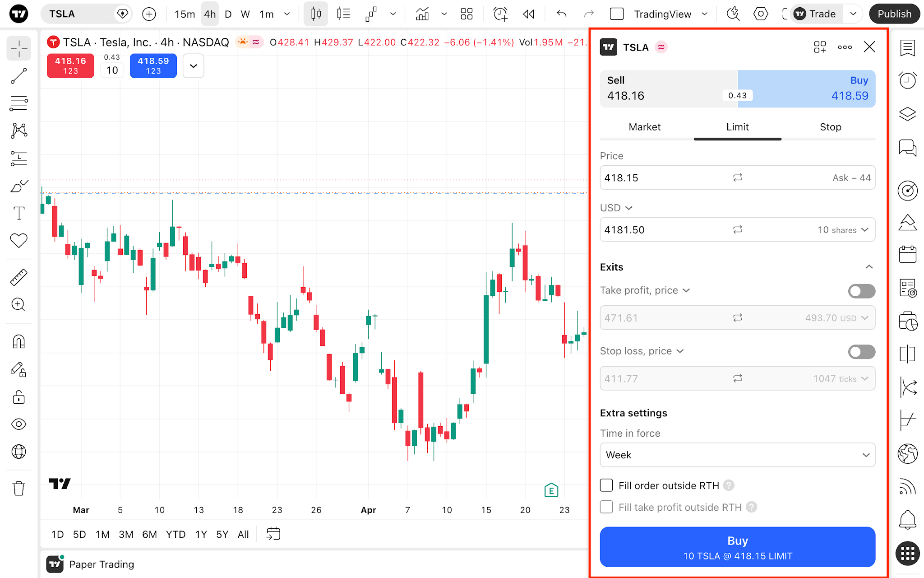This screenshot has width=924, height=578.
Task: Create an alert from the toolbar
Action: pyautogui.click(x=500, y=14)
